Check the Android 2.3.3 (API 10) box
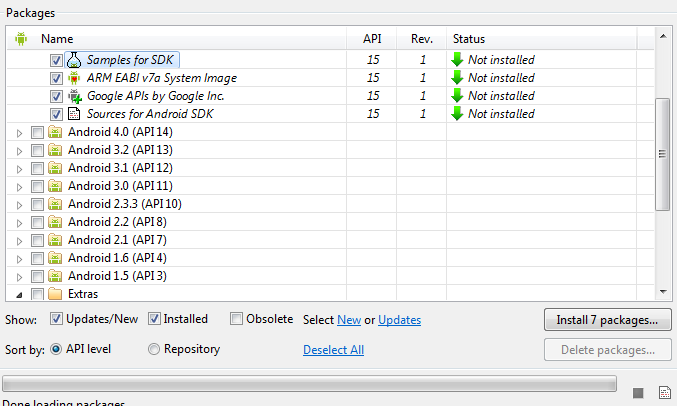Screen dimensions: 677x406 (38, 204)
